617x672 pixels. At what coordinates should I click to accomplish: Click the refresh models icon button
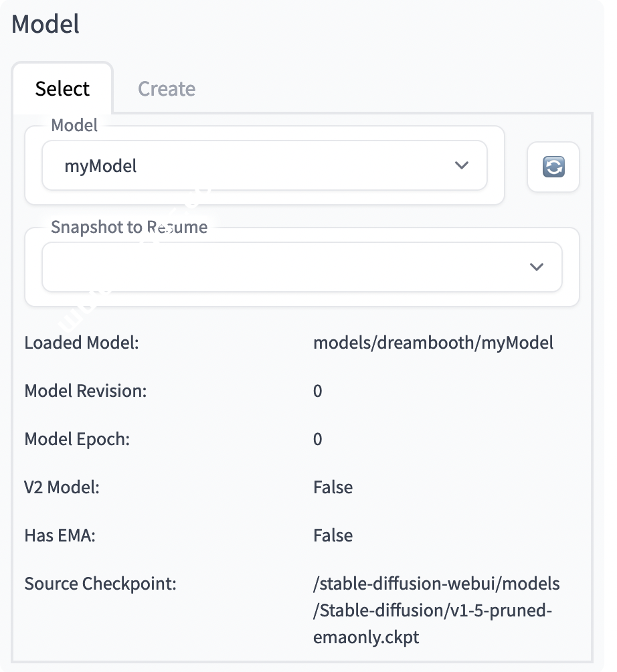point(553,167)
